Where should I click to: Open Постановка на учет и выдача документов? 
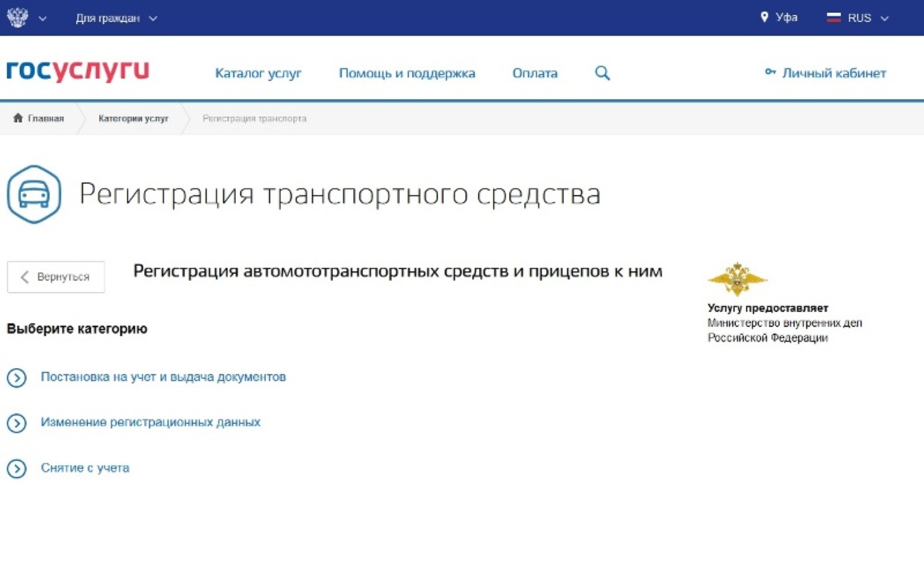coord(163,377)
